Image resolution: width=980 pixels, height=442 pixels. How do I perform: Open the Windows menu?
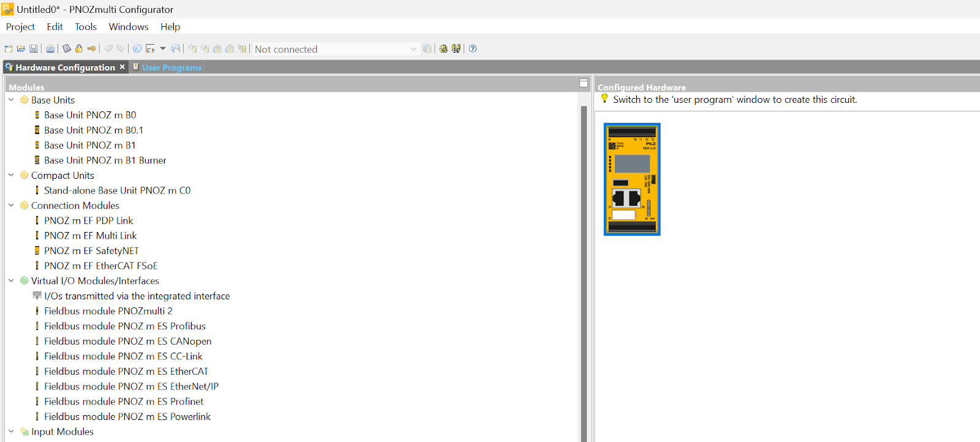point(129,27)
